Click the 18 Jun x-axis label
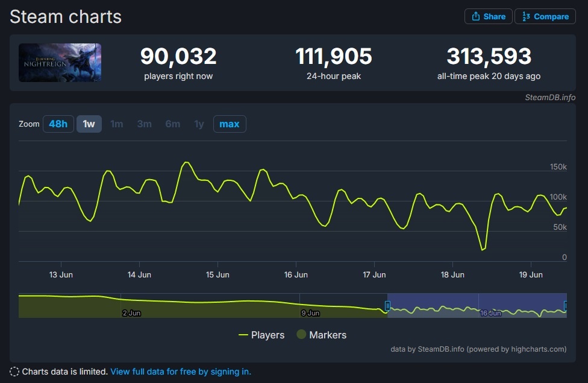Screen dimensions: 588x383 click(x=452, y=275)
